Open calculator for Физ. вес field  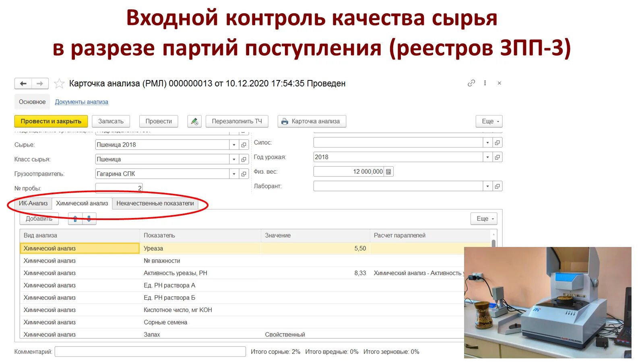388,172
